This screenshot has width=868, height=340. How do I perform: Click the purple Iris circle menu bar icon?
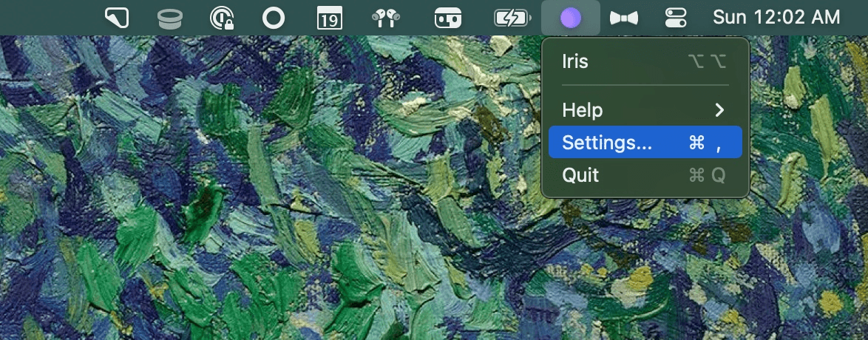570,18
